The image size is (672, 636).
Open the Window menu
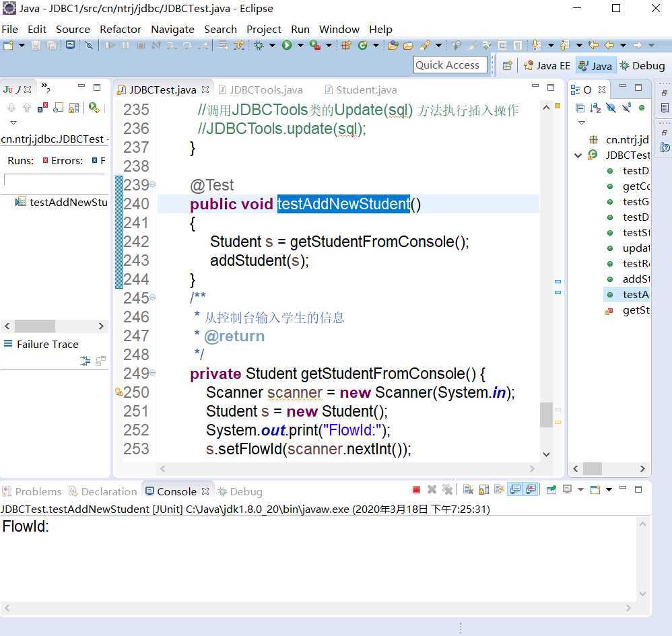[339, 29]
